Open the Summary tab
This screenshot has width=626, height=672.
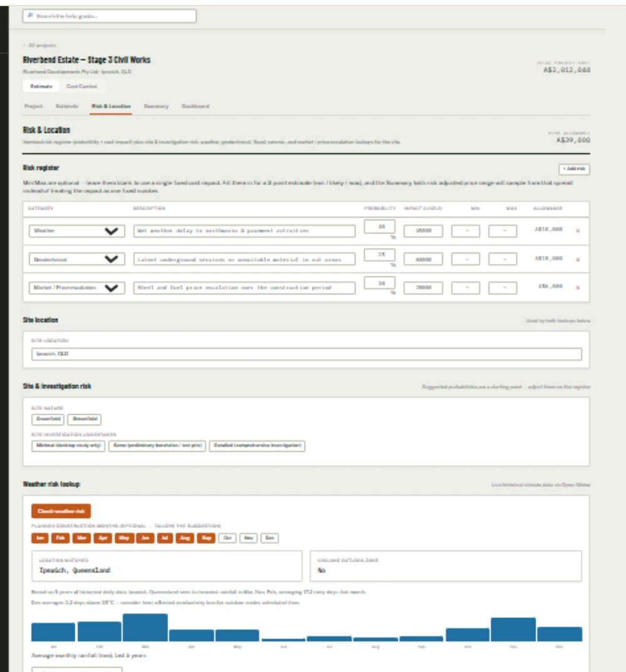[x=156, y=106]
